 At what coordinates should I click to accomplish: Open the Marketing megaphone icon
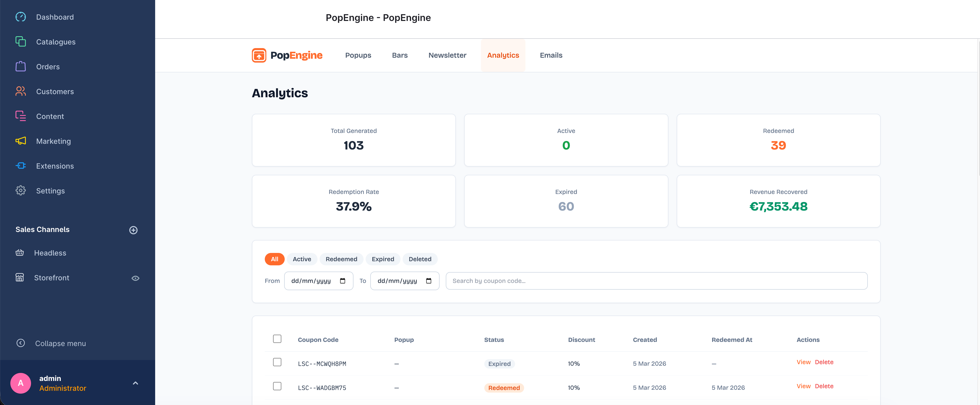20,141
